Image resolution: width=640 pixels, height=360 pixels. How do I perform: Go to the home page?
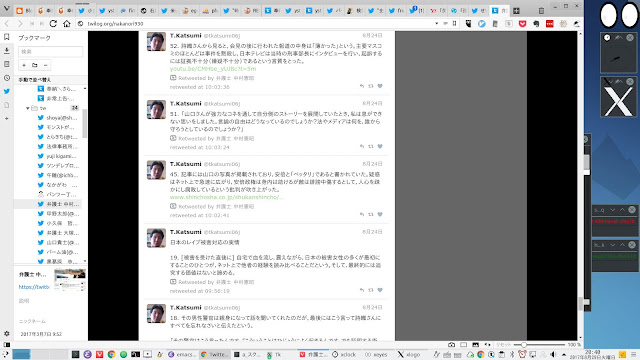click(67, 24)
